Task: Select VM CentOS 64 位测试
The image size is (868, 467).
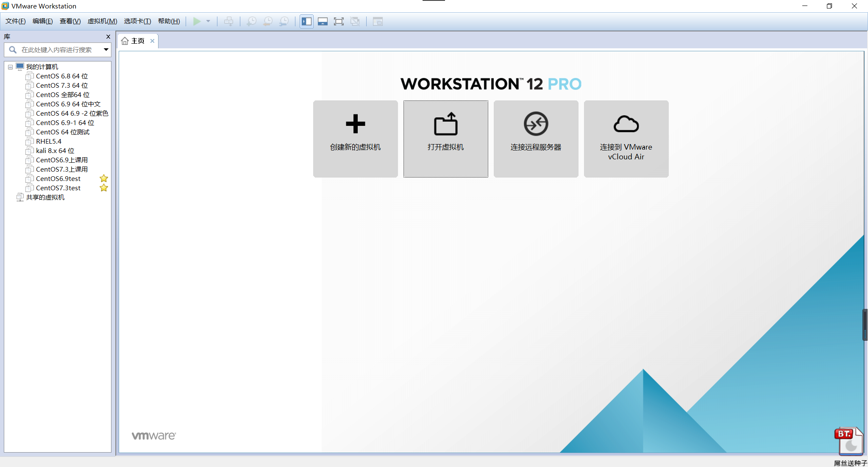Action: tap(63, 132)
